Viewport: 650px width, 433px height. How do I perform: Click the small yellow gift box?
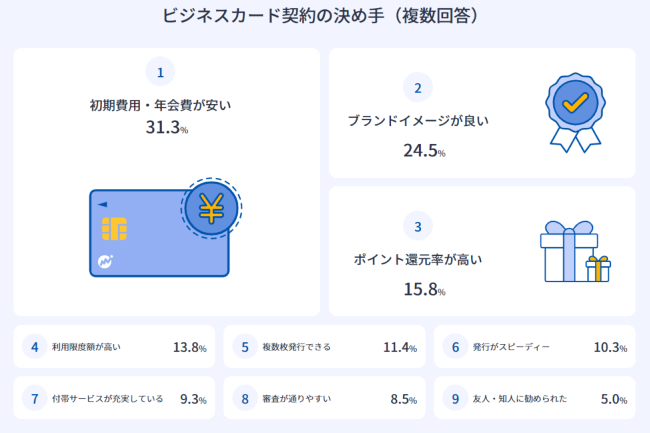click(x=598, y=268)
